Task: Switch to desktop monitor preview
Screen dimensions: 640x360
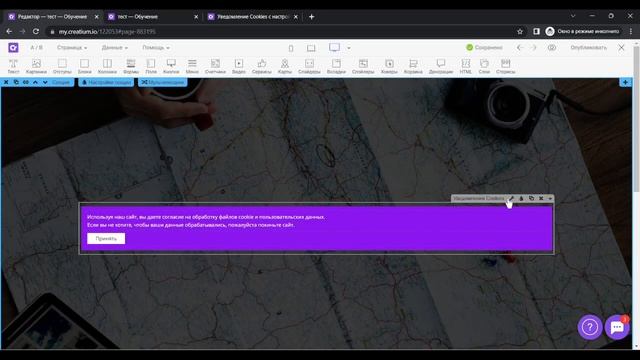Action: click(334, 48)
